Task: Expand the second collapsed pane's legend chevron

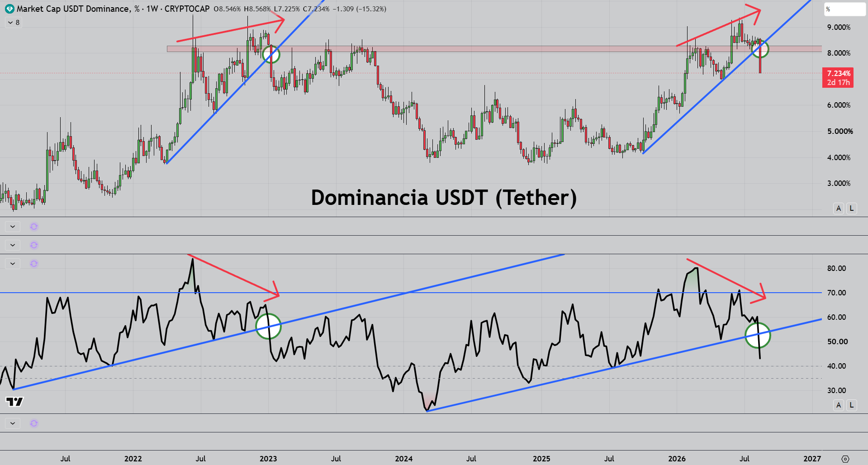Action: pos(13,245)
